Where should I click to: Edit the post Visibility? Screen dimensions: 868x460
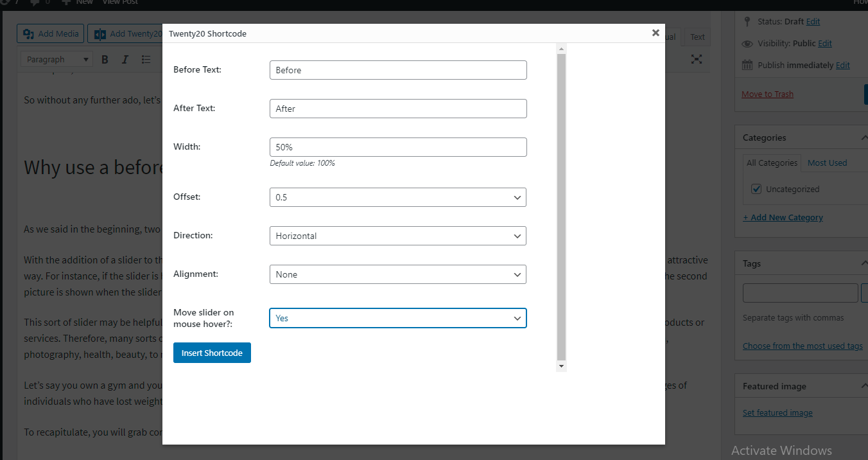click(825, 43)
